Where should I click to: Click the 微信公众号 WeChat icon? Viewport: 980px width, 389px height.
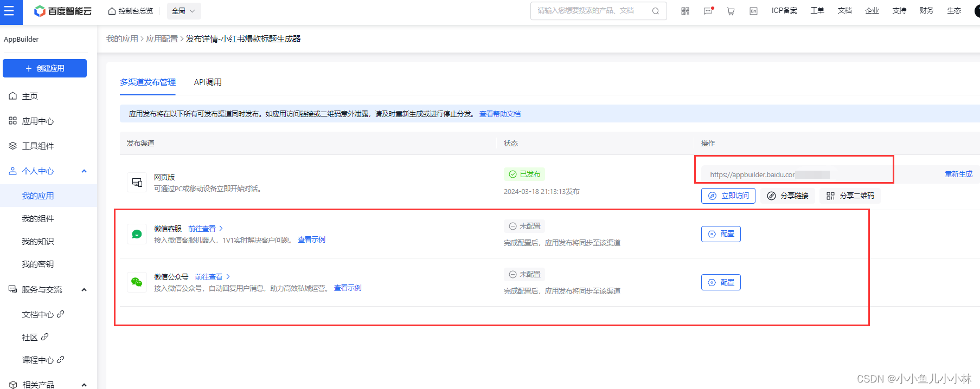(x=137, y=282)
